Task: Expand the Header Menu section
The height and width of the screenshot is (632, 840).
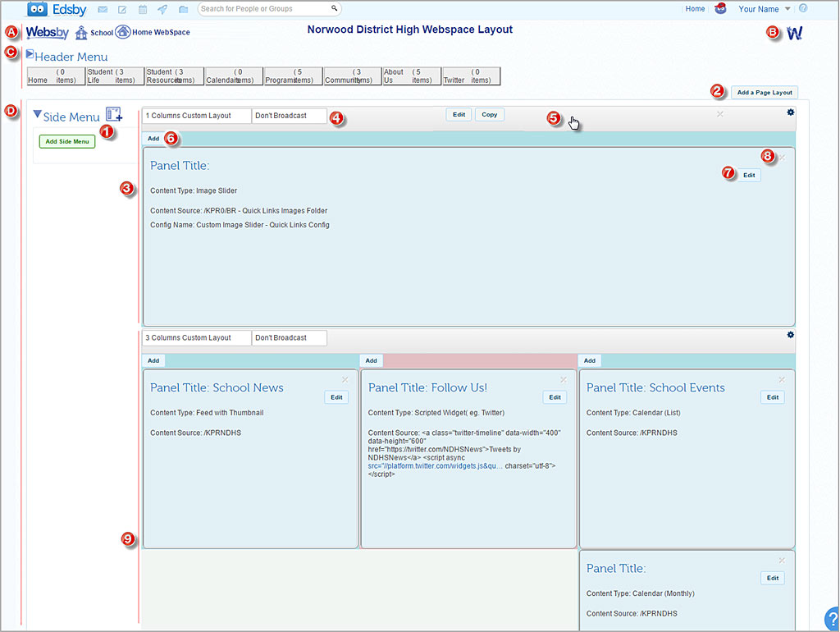Action: click(30, 54)
